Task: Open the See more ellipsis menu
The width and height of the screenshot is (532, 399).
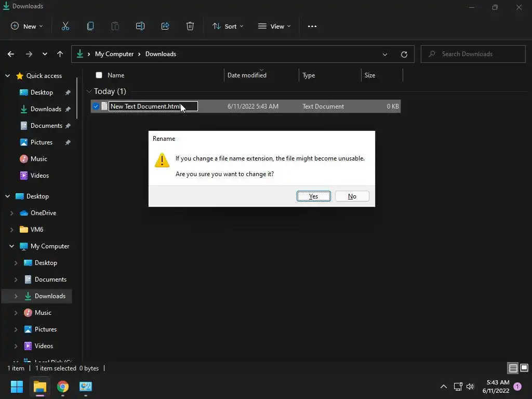Action: 312,26
